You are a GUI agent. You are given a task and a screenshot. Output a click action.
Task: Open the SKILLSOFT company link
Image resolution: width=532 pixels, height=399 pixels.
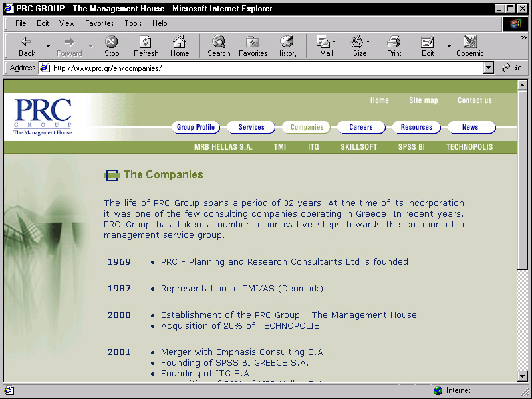pyautogui.click(x=358, y=147)
